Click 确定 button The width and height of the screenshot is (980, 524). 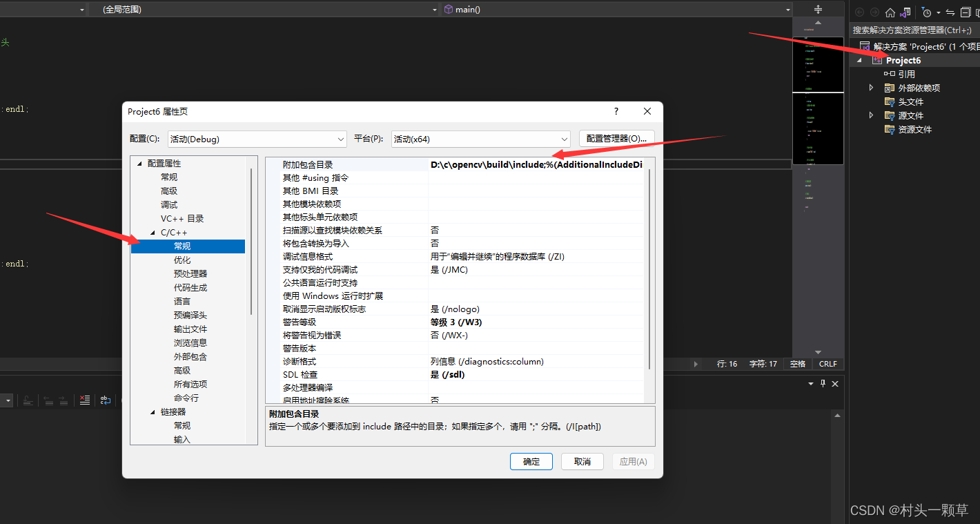coord(531,462)
